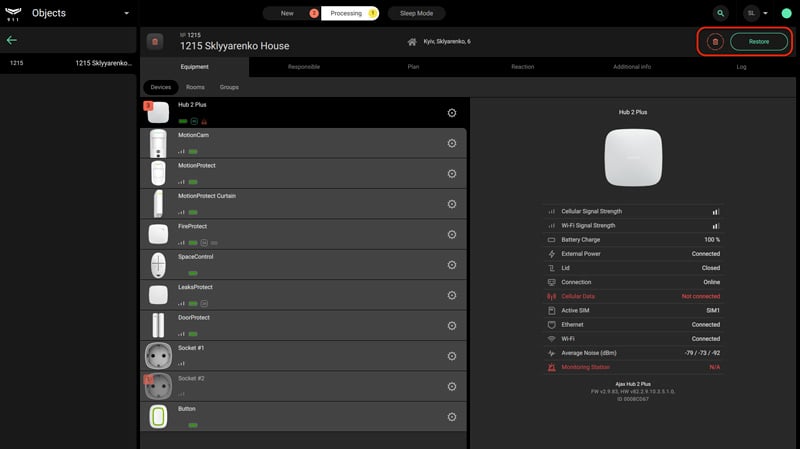The width and height of the screenshot is (800, 449).
Task: Open the Responsible tab
Action: click(304, 67)
